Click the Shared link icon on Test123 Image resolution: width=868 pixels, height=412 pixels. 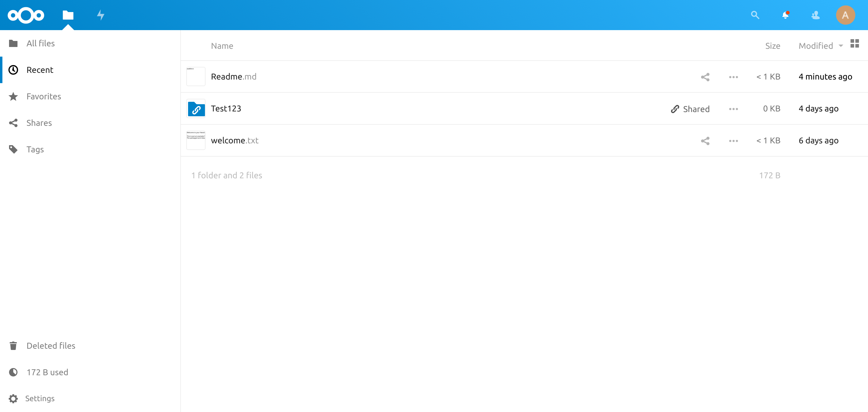(x=675, y=109)
